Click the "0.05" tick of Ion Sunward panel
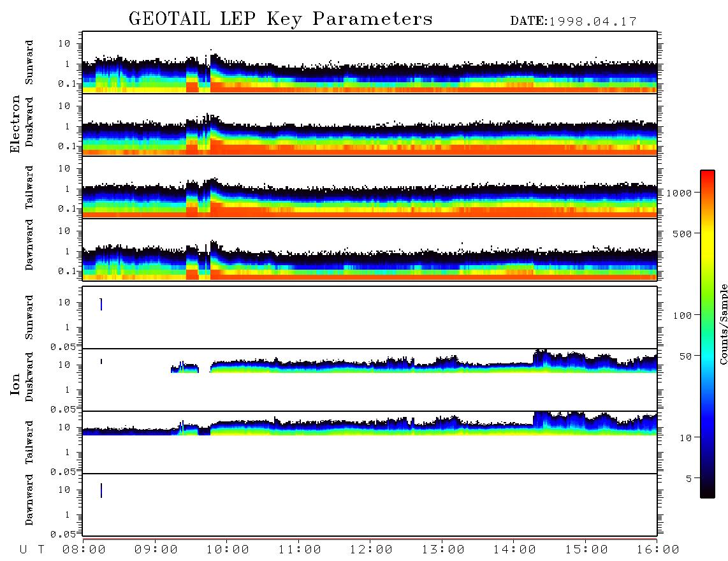This screenshot has width=728, height=561. tap(62, 347)
